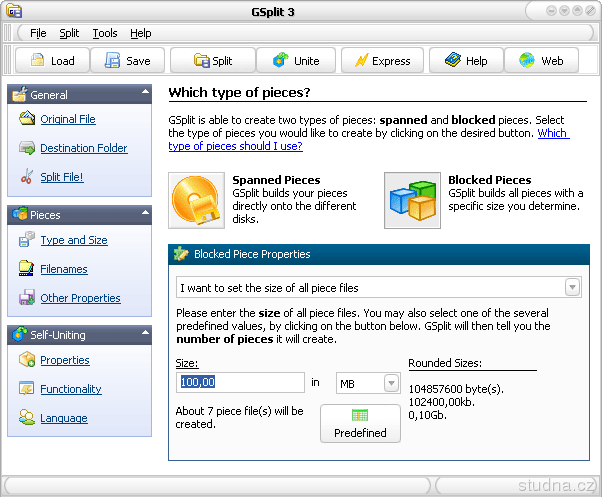Open the piece size mode dropdown
Image resolution: width=602 pixels, height=497 pixels.
pos(378,288)
